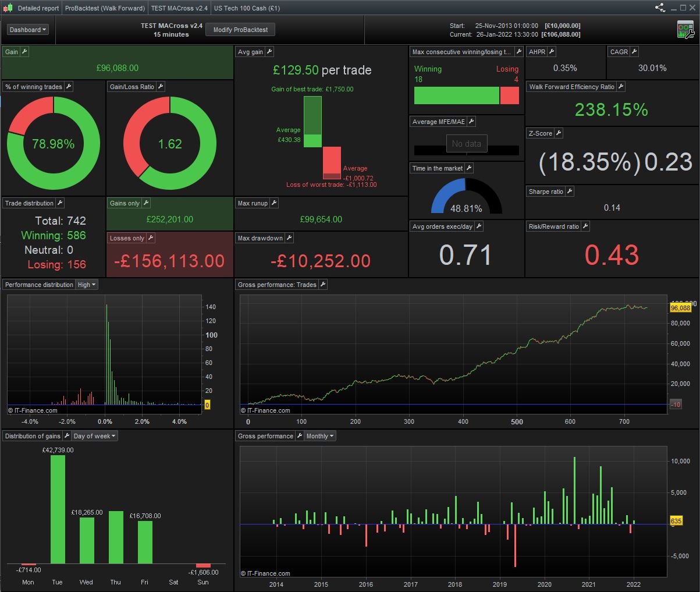Click the green winning streak bar

click(x=457, y=95)
